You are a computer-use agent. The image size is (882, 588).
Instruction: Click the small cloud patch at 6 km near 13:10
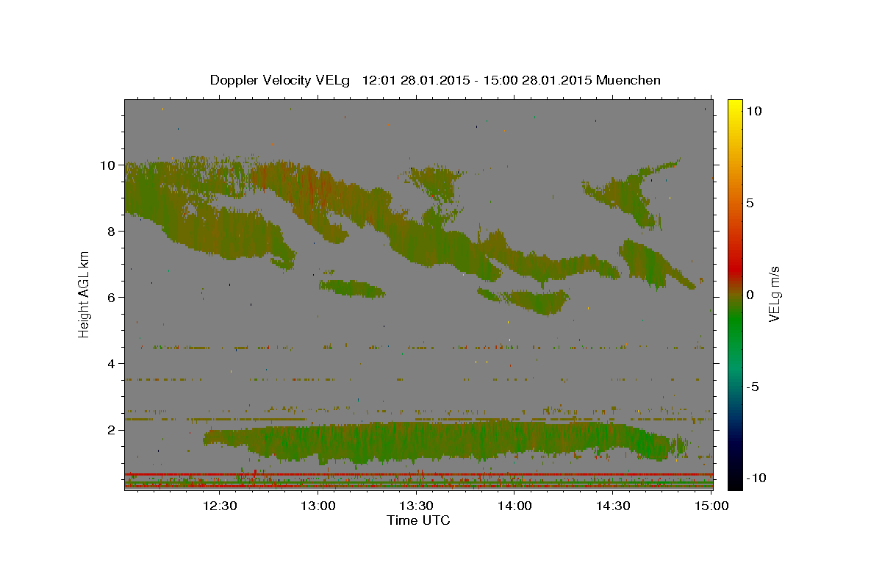(x=351, y=287)
